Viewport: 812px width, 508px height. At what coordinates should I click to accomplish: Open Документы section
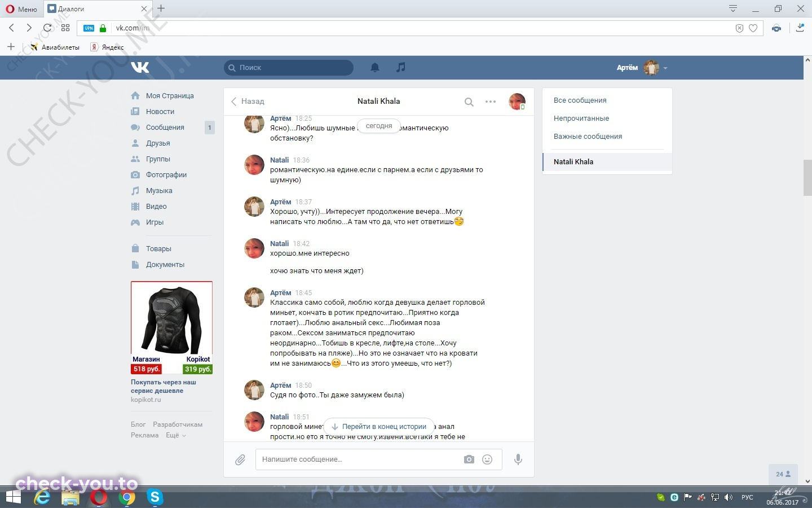(165, 265)
